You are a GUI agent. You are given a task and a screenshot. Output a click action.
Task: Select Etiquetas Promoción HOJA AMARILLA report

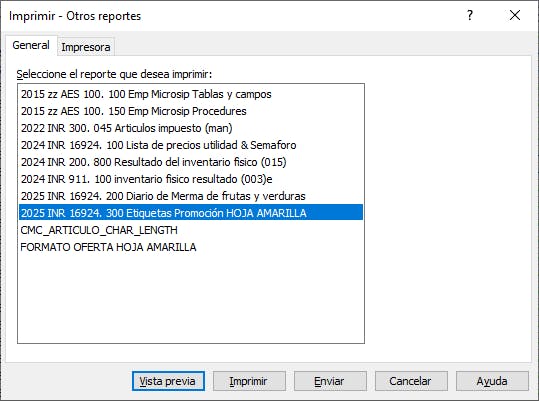pyautogui.click(x=191, y=213)
